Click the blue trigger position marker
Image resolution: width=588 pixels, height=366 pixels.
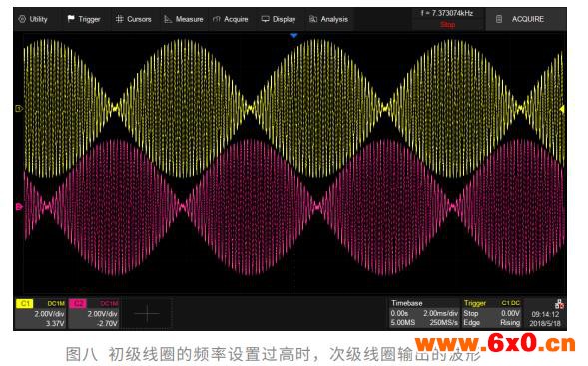(x=294, y=35)
